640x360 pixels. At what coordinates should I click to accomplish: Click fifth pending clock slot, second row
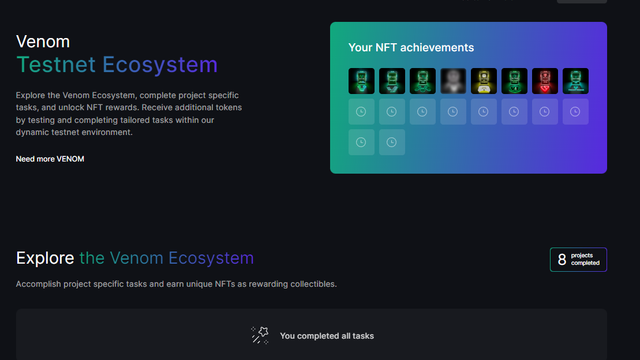pos(484,111)
